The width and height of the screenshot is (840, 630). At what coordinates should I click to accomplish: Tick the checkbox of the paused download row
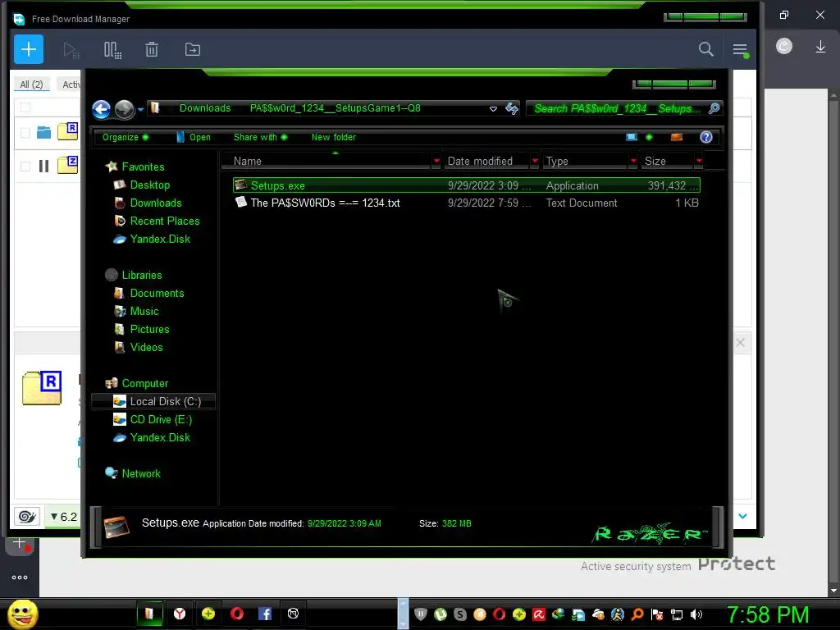point(25,167)
